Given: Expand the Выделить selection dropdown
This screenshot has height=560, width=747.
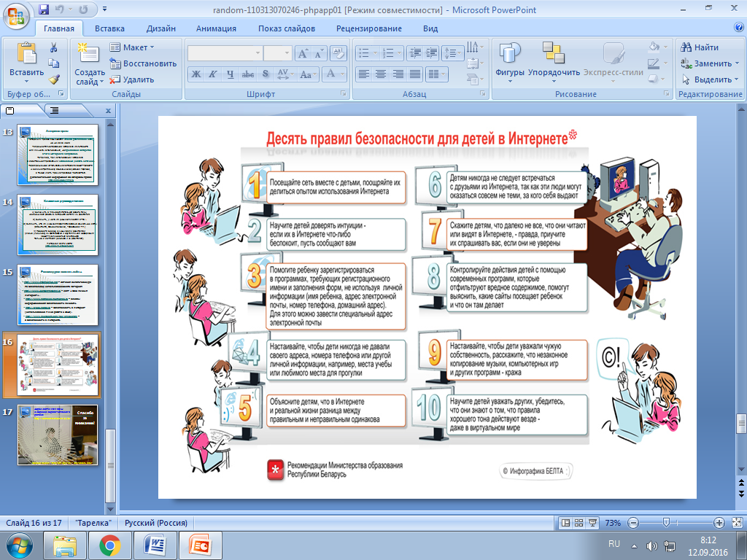Looking at the screenshot, I should click(x=710, y=79).
